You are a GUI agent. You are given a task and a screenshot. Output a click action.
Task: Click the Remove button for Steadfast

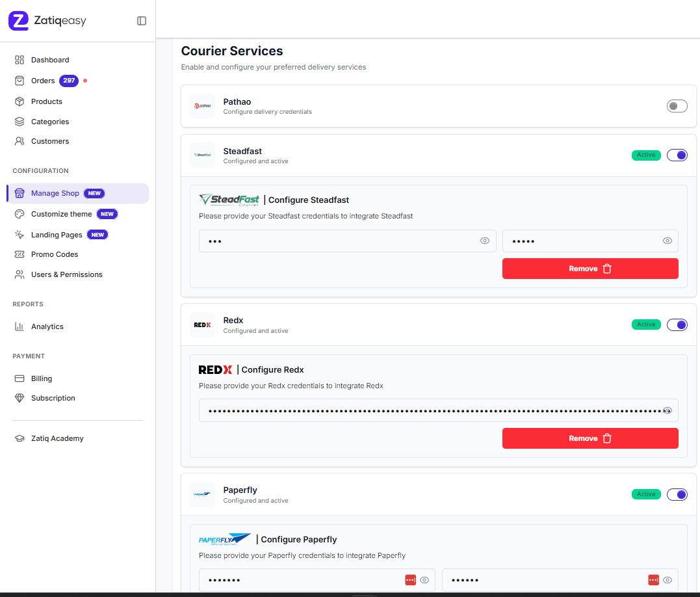[590, 268]
